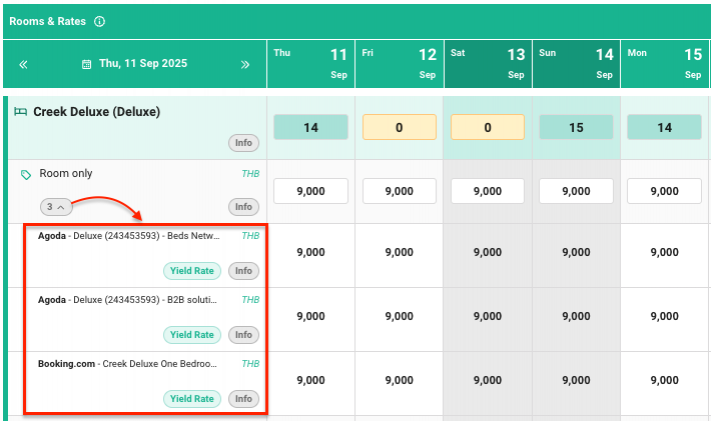Advance dates with double-right arrow
This screenshot has height=421, width=711.
245,64
